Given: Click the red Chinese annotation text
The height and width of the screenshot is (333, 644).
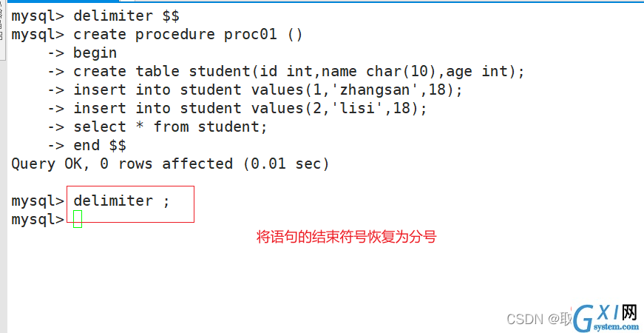Looking at the screenshot, I should point(346,238).
